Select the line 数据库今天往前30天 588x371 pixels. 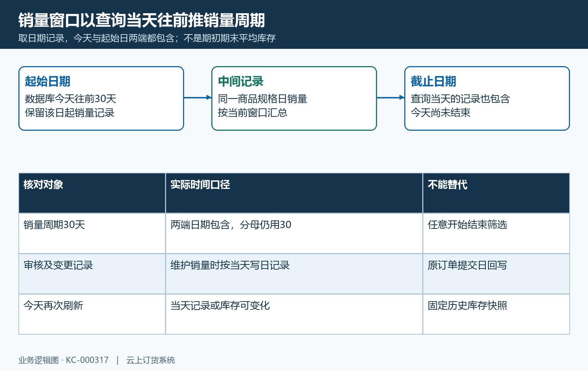71,99
